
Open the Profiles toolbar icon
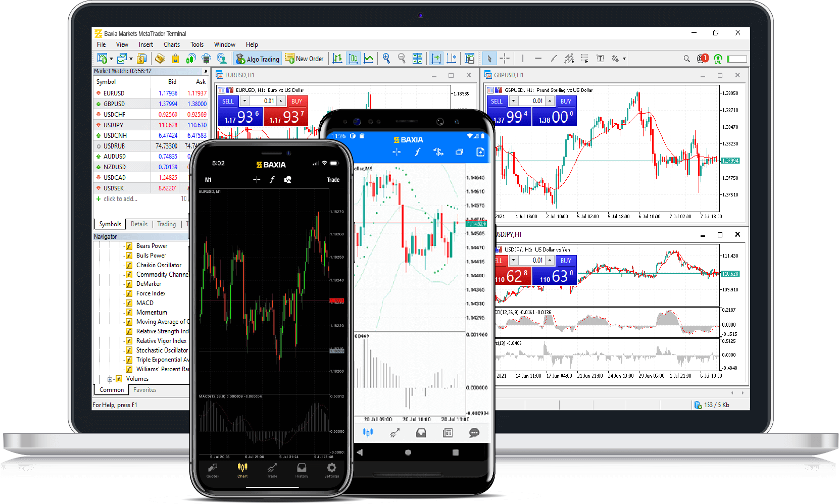[122, 59]
